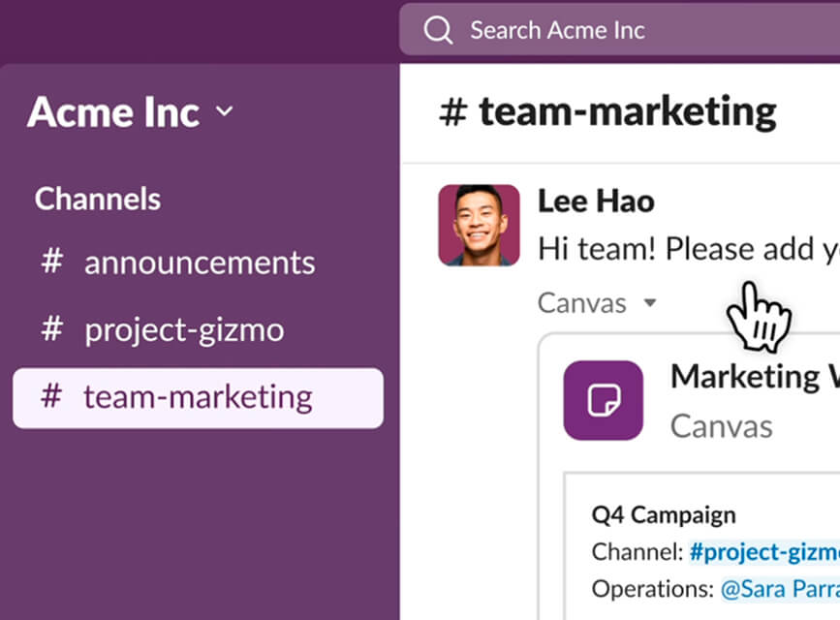Image resolution: width=840 pixels, height=620 pixels.
Task: Click the Lee Hao sender name
Action: (596, 201)
